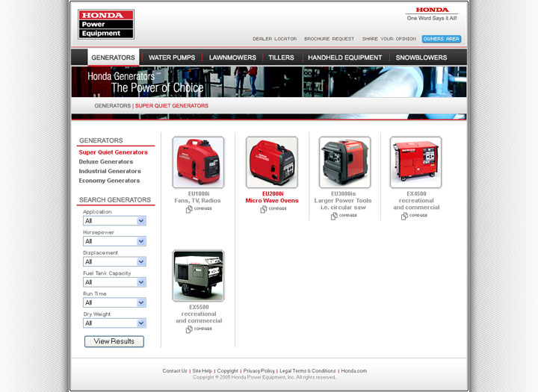Click the Owners Area button

[441, 39]
